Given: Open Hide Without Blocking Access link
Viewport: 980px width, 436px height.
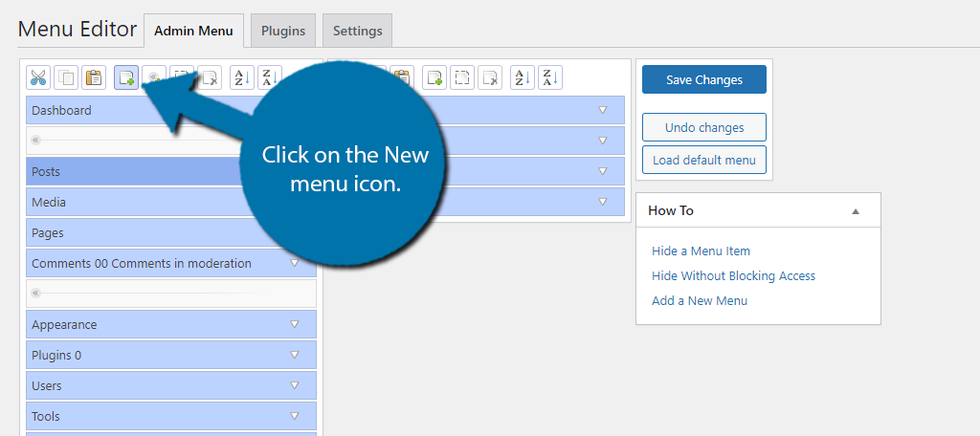Looking at the screenshot, I should pos(734,276).
